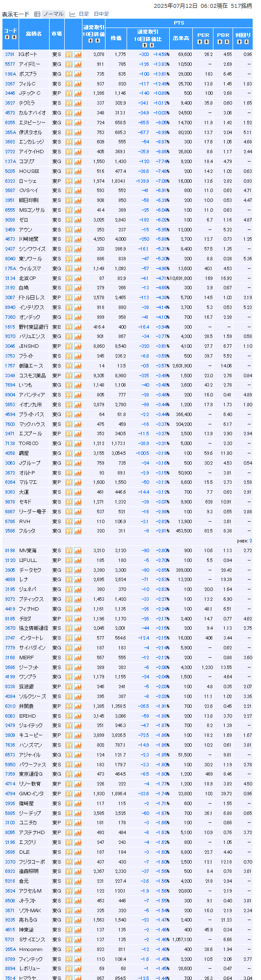Image resolution: width=261 pixels, height=980 pixels.
Task: Open stock code 2809 link
Action: (10, 735)
